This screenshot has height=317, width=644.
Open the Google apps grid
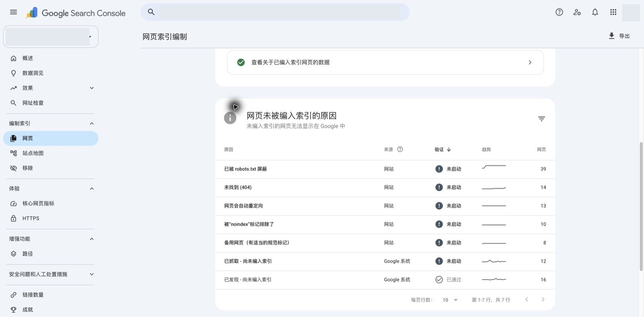613,12
